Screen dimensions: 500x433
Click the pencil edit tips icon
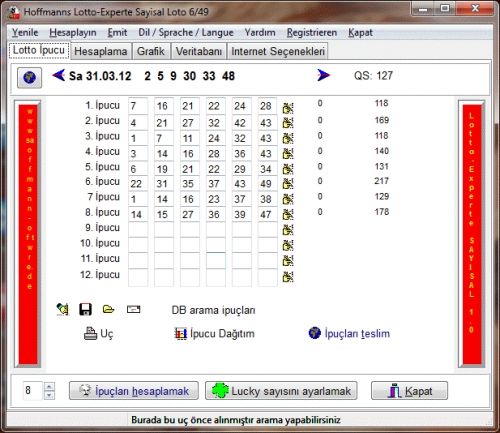63,309
